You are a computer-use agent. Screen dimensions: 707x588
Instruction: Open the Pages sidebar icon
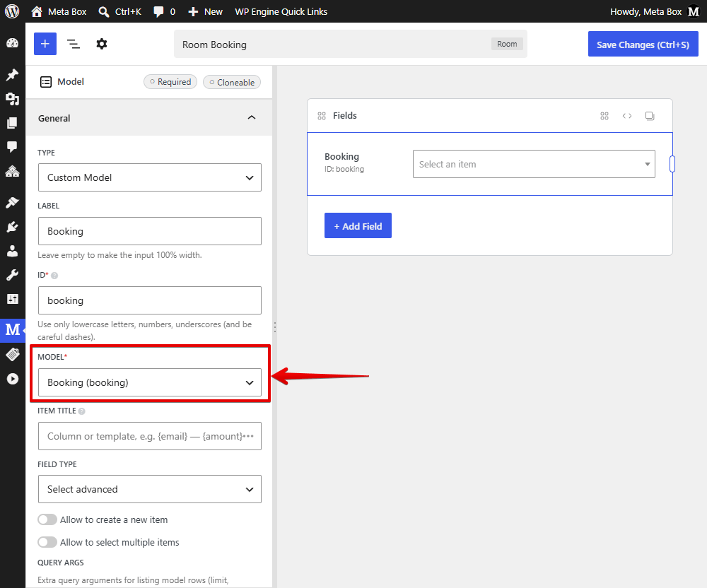tap(12, 122)
